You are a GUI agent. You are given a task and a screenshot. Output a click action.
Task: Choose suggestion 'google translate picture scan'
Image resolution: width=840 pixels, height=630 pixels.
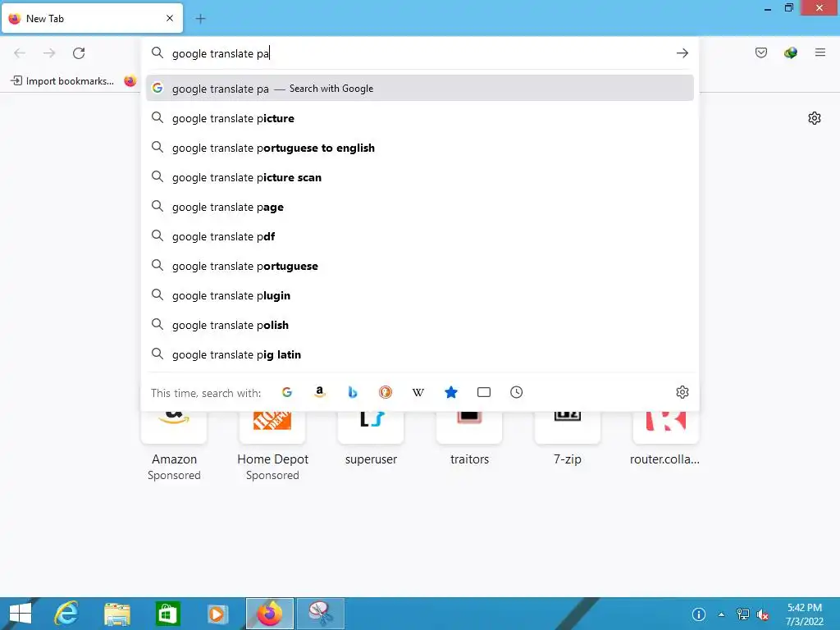419,177
